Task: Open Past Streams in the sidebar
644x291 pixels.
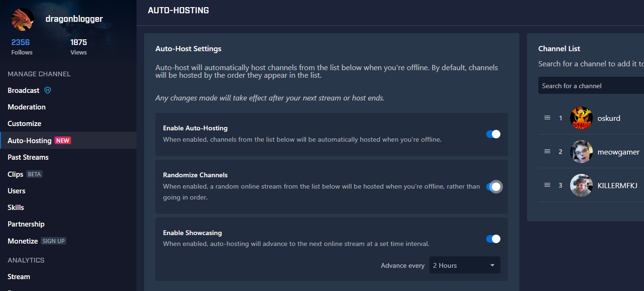Action: 28,157
